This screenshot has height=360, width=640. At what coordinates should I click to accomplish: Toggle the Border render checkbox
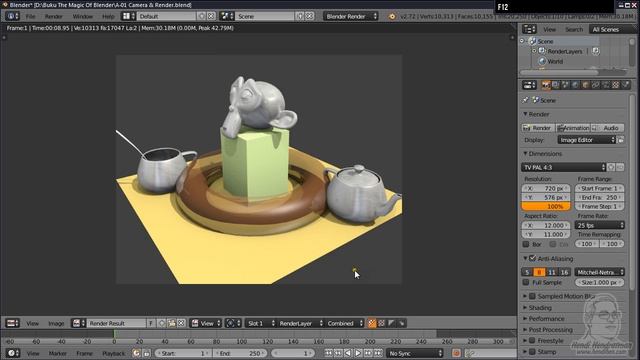click(526, 244)
